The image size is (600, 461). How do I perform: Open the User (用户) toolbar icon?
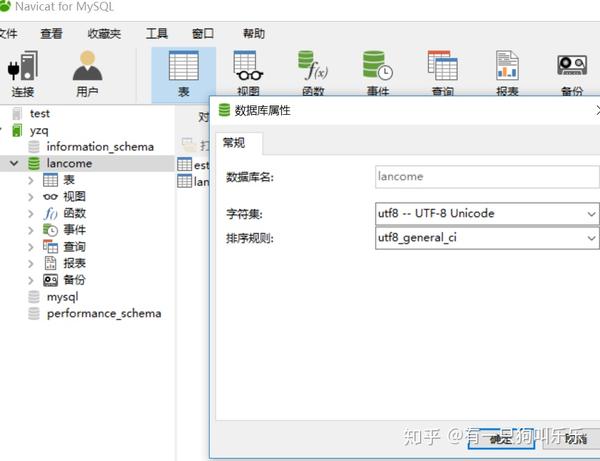(x=87, y=75)
